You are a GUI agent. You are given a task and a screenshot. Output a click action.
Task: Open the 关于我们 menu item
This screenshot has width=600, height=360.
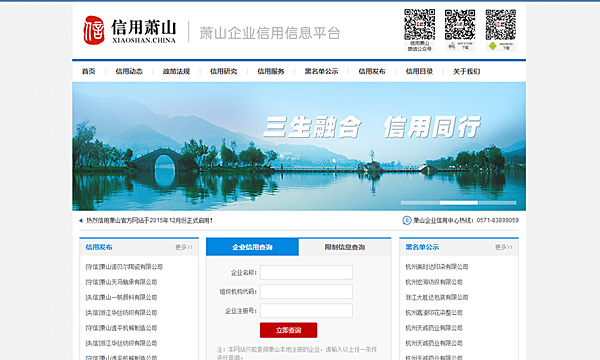click(x=466, y=71)
